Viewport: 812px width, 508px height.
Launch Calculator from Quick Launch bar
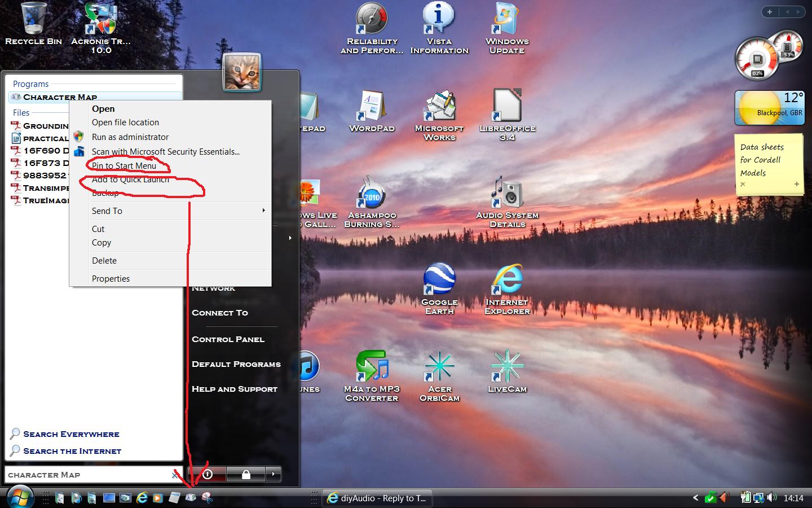[x=174, y=498]
